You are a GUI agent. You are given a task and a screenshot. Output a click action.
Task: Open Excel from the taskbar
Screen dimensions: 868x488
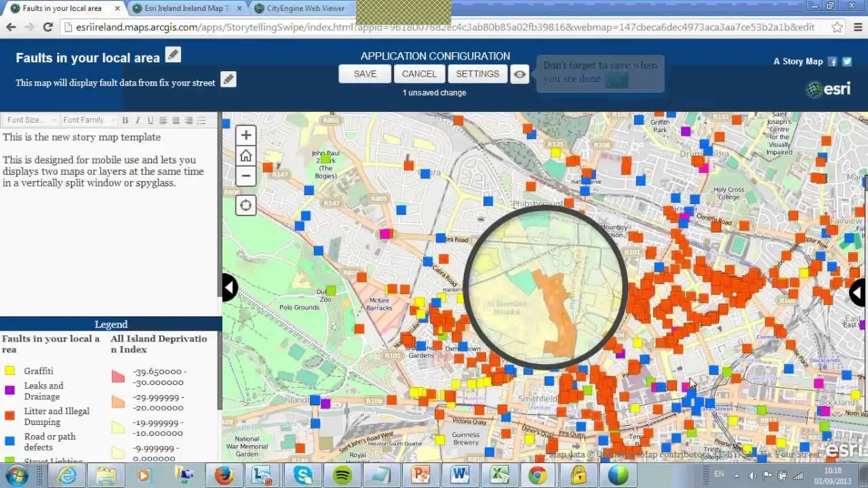499,475
